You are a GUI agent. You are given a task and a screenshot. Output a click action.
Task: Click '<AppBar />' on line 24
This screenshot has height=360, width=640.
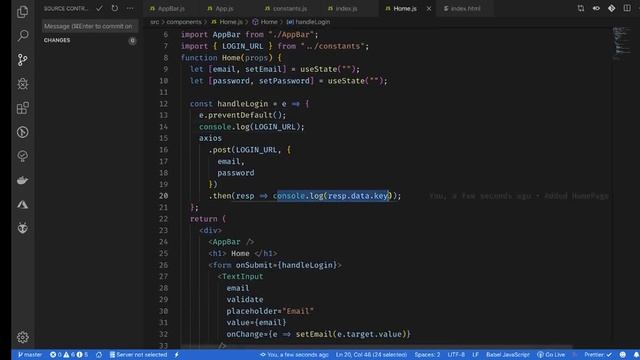pyautogui.click(x=231, y=242)
